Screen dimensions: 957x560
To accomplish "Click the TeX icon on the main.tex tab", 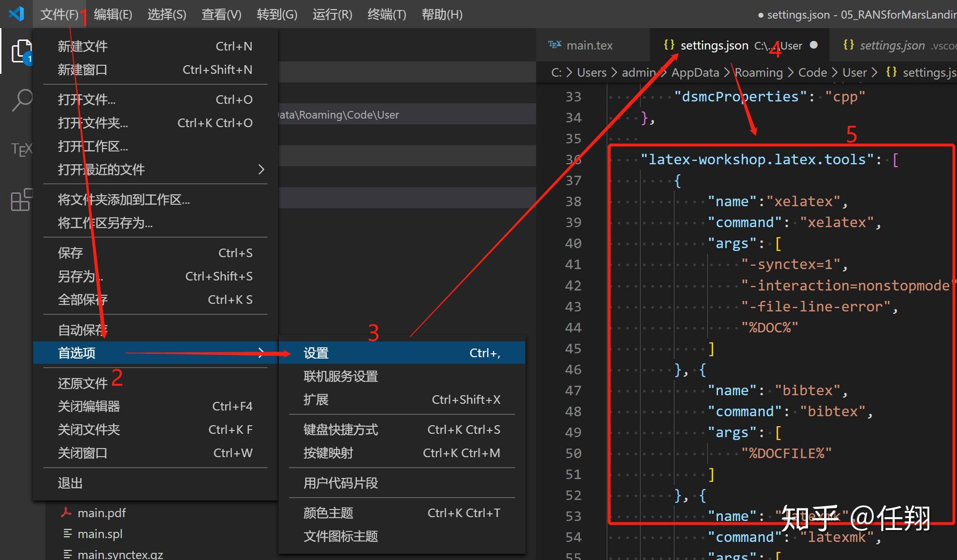I will 554,44.
